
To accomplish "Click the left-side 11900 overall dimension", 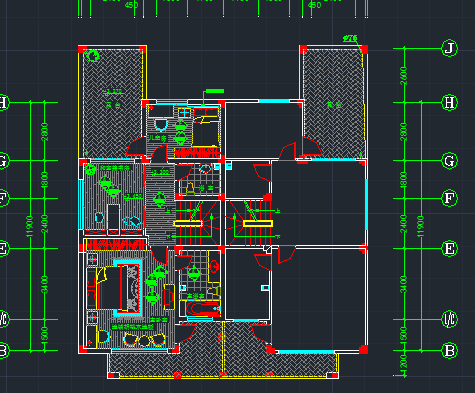I will tap(30, 227).
